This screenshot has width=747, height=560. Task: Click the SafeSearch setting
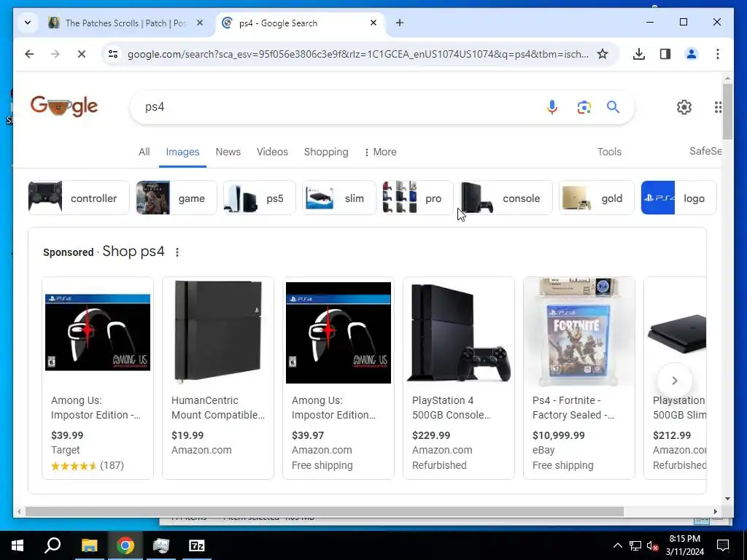coord(705,151)
